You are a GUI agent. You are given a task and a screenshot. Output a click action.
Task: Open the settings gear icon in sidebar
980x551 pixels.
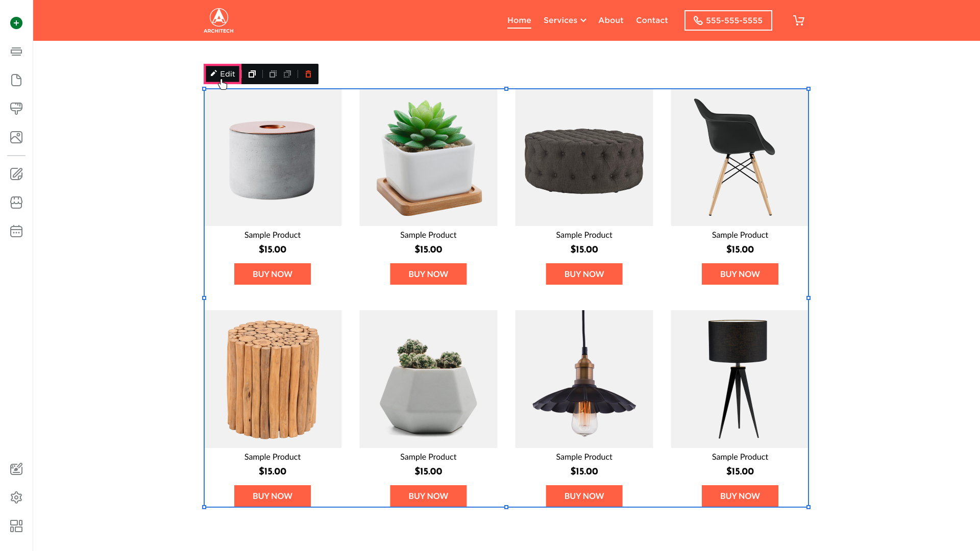(16, 497)
